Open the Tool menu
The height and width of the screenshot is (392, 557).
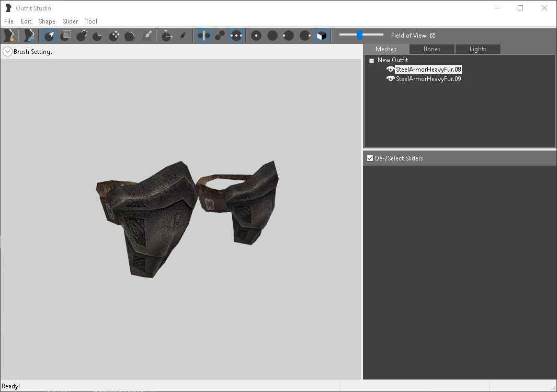click(92, 21)
